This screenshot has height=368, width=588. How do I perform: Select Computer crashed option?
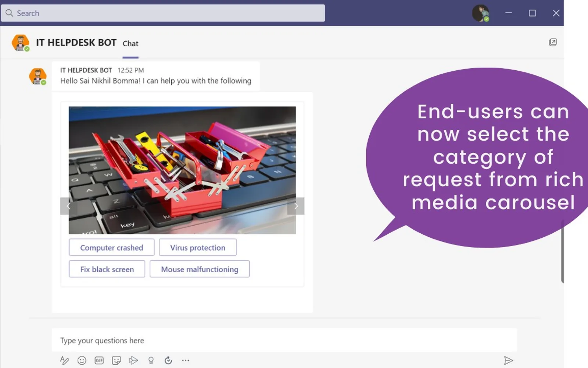112,248
